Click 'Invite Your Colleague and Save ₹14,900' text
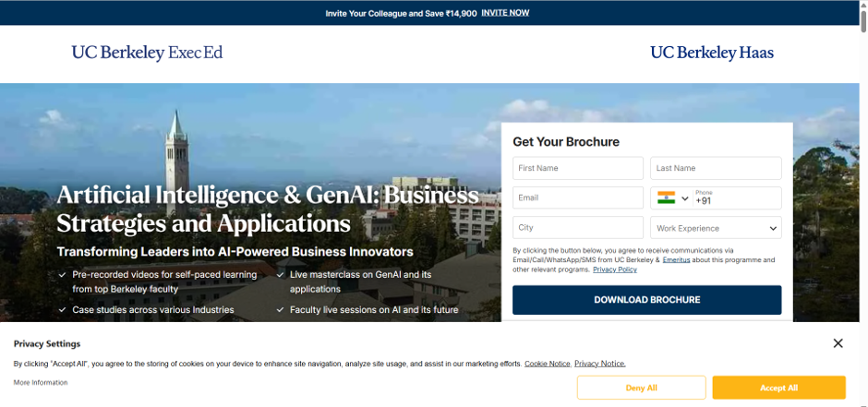Viewport: 868px width, 407px height. 401,13
